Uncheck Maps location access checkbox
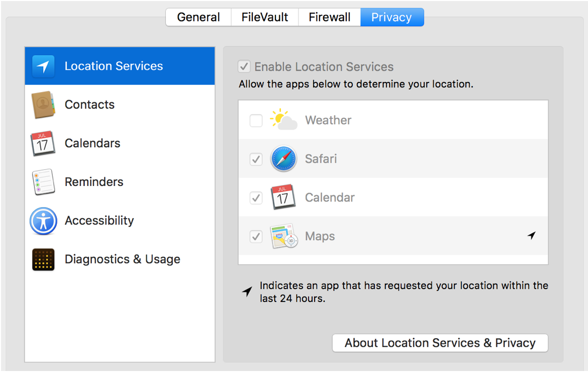 click(256, 237)
